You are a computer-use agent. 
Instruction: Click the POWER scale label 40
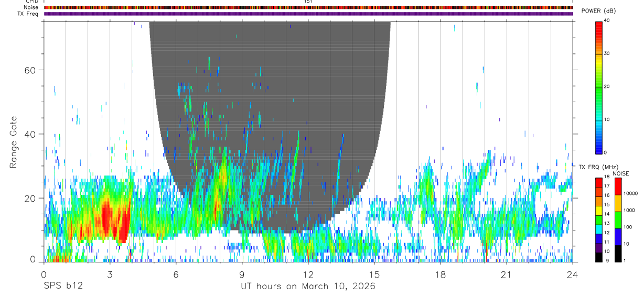(607, 20)
